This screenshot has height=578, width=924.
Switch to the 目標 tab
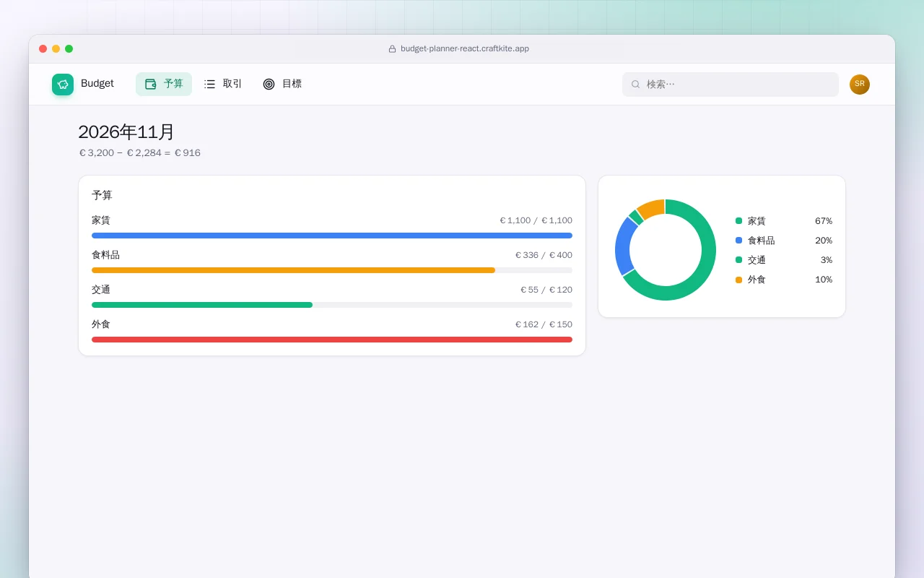coord(282,84)
